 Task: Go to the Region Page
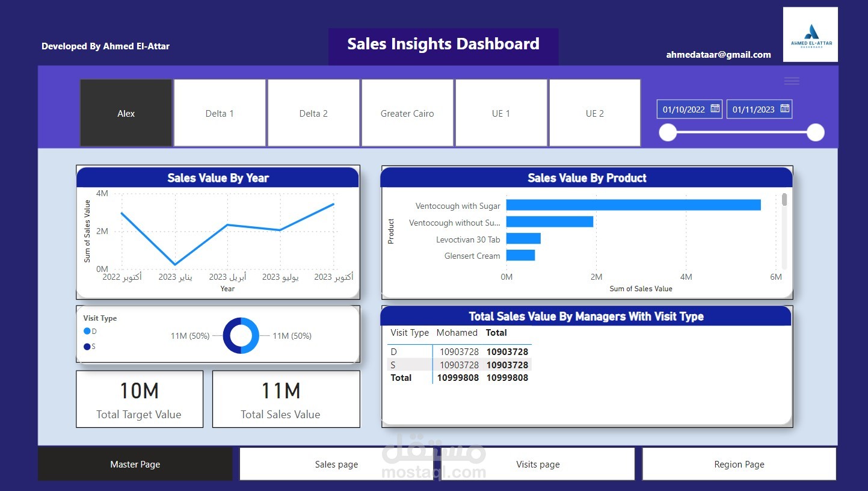pos(739,464)
